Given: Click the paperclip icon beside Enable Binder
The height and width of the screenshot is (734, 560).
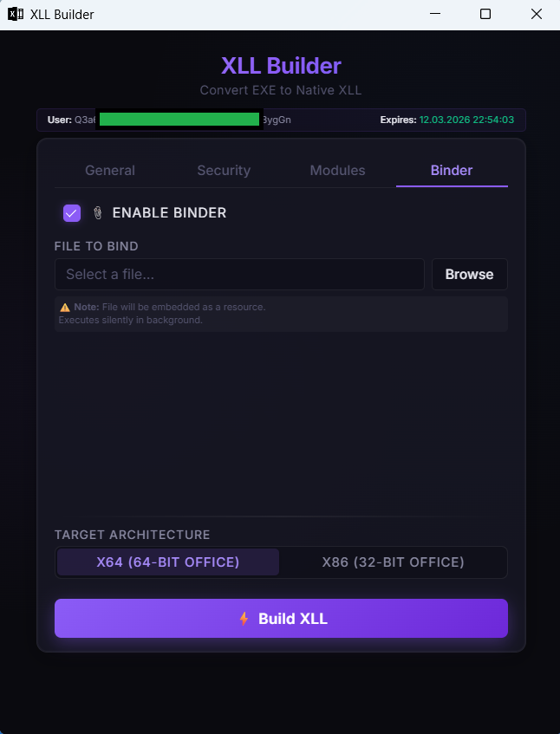Looking at the screenshot, I should click(x=98, y=213).
